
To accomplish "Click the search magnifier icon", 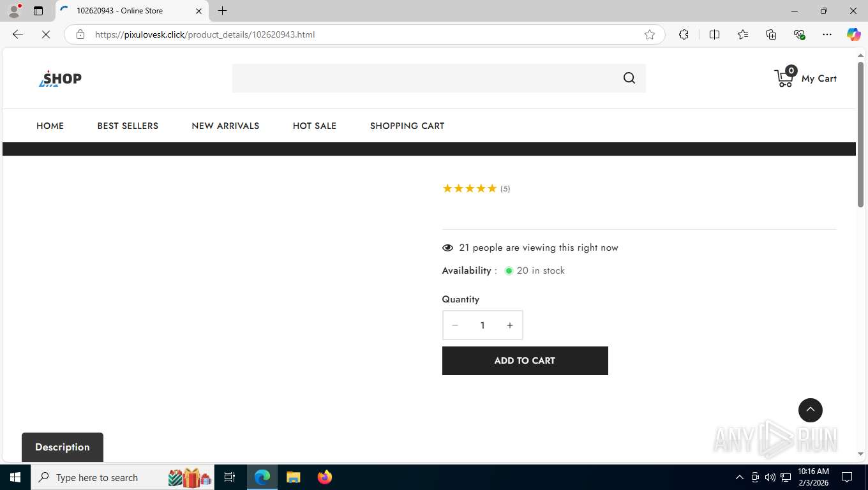I will pos(629,78).
